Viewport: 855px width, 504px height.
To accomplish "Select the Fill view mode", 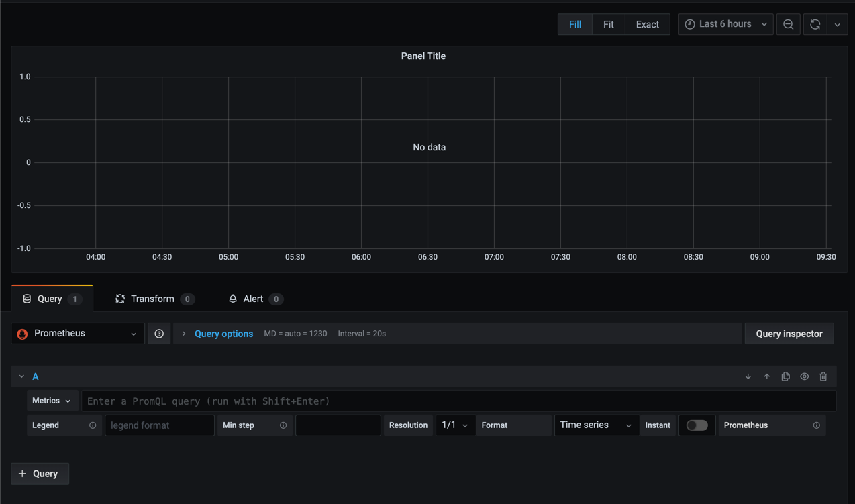I will (575, 25).
